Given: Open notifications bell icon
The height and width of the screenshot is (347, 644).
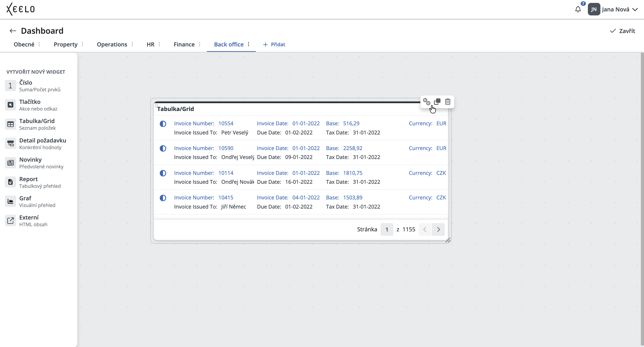Looking at the screenshot, I should (x=578, y=9).
